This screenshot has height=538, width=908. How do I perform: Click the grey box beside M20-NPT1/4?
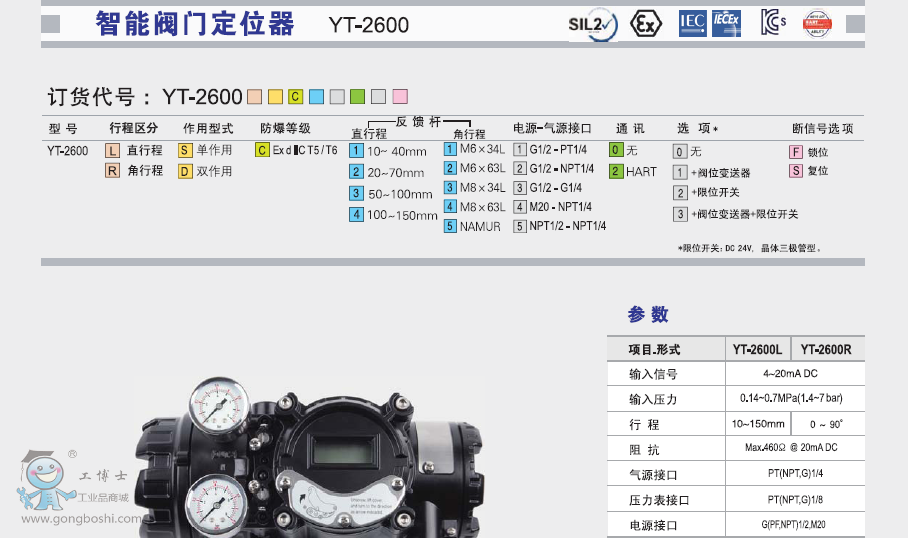pos(520,207)
